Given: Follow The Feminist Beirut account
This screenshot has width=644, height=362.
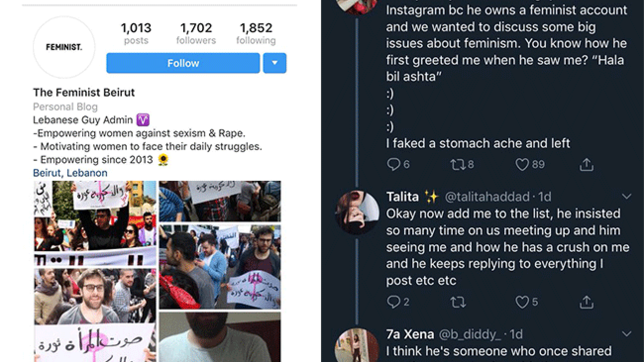Looking at the screenshot, I should tap(183, 63).
